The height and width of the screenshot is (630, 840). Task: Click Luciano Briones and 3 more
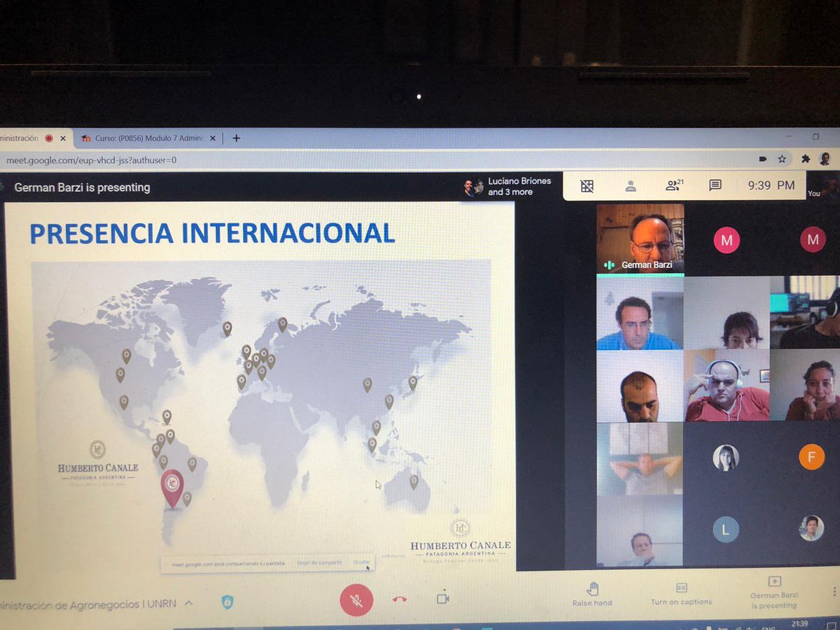click(x=507, y=186)
